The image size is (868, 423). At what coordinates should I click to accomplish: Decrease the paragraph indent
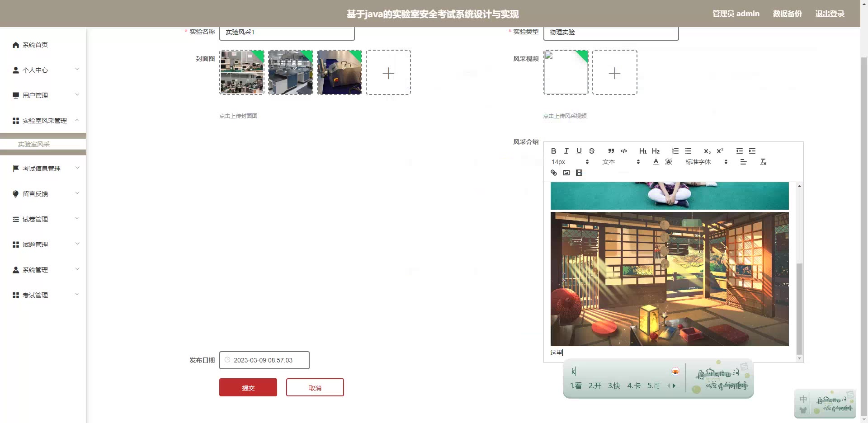point(740,151)
